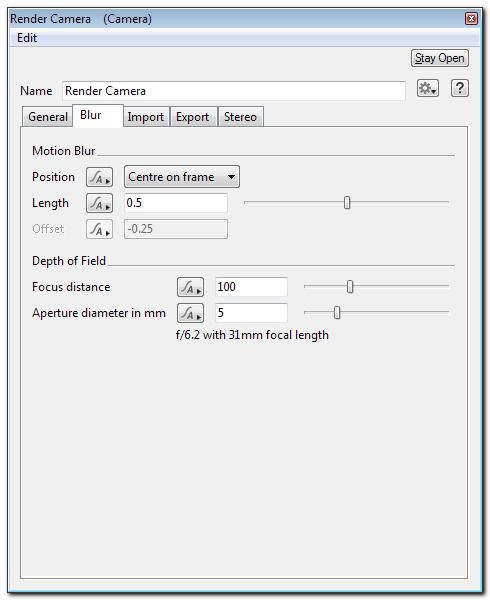Switch to the General tab
This screenshot has width=490, height=600.
click(47, 117)
